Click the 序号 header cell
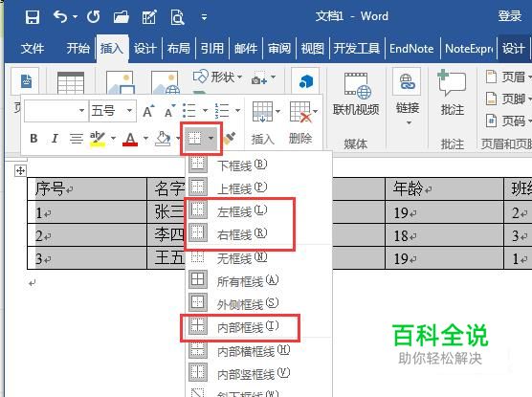 [x=87, y=188]
